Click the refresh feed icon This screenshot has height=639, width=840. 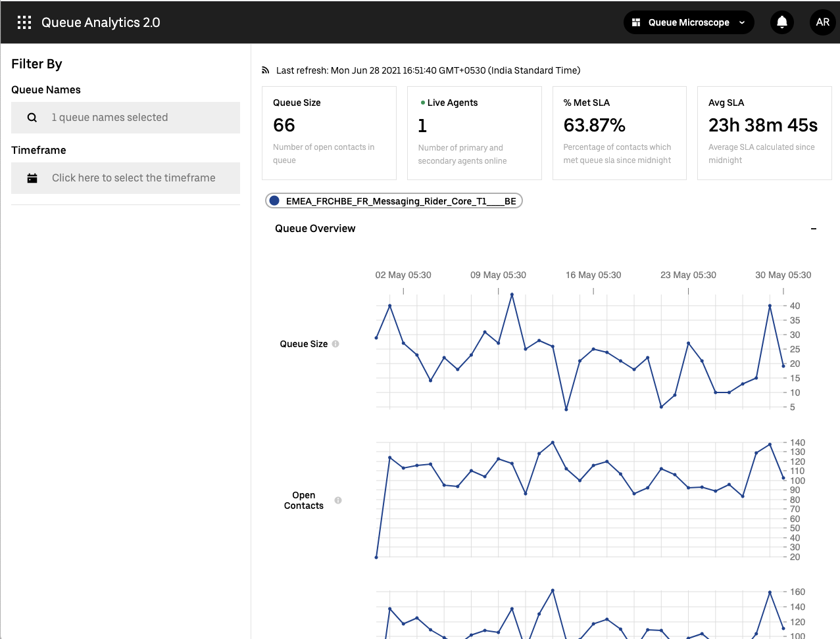pyautogui.click(x=266, y=70)
